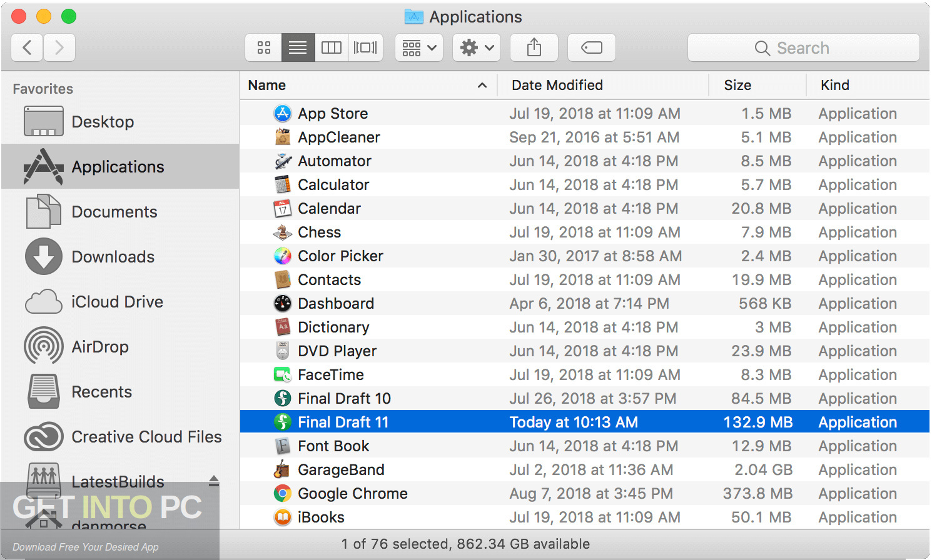The image size is (932, 560).
Task: Open Creative Cloud Files in sidebar
Action: (x=120, y=437)
